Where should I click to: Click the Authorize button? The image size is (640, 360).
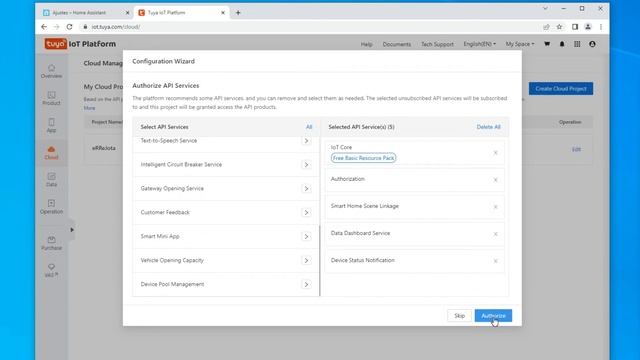coord(493,316)
